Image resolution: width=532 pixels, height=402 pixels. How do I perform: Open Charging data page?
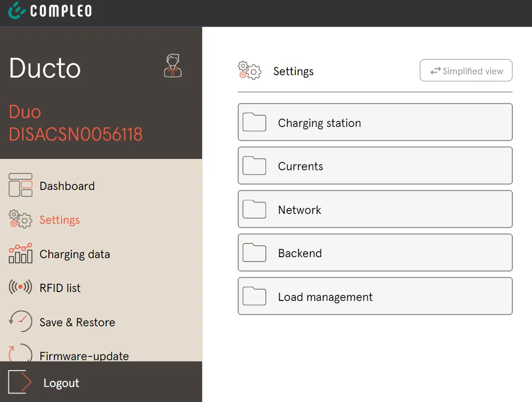(75, 254)
